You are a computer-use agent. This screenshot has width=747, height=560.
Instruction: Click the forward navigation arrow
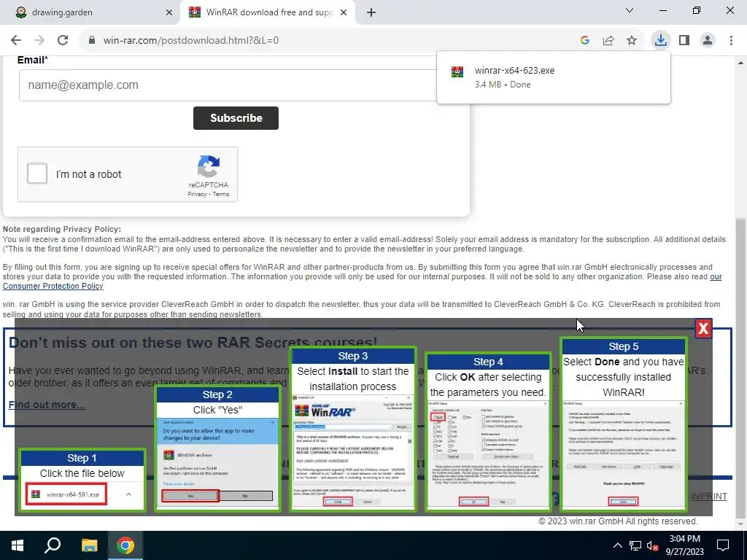39,41
